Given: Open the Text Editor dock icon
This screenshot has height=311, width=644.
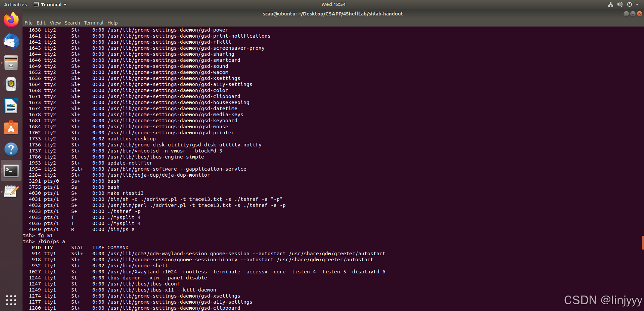Looking at the screenshot, I should click(x=11, y=192).
